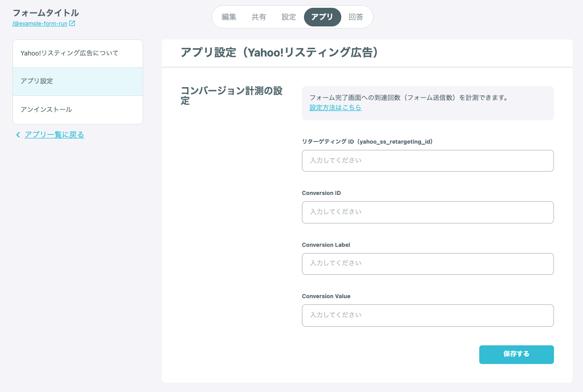
Task: Go to the 設定 tab
Action: [x=288, y=17]
